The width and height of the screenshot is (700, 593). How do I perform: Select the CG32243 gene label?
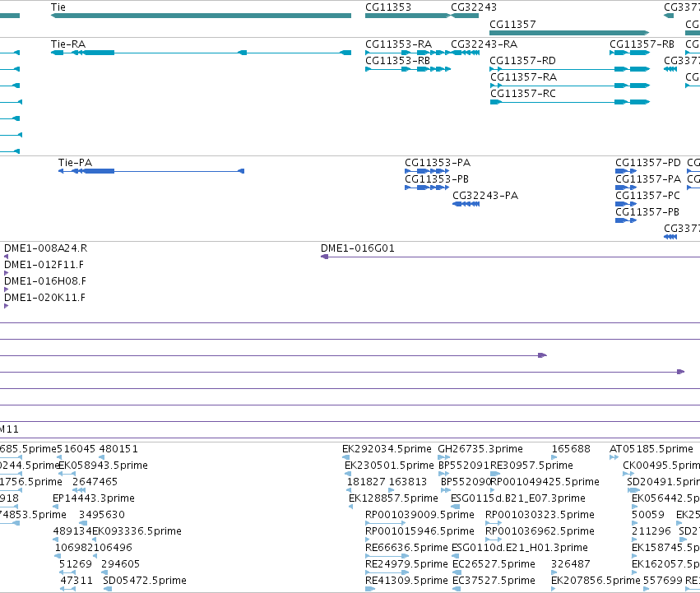tap(474, 7)
